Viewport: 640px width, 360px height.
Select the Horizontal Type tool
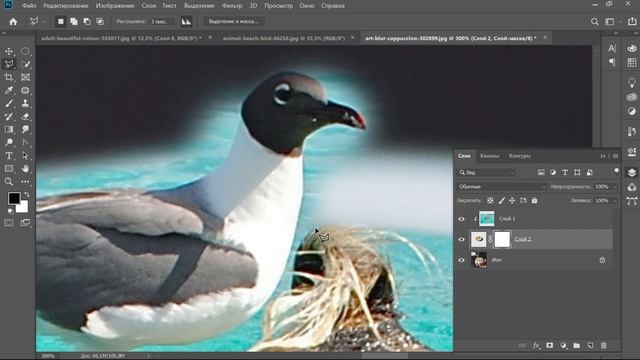9,156
